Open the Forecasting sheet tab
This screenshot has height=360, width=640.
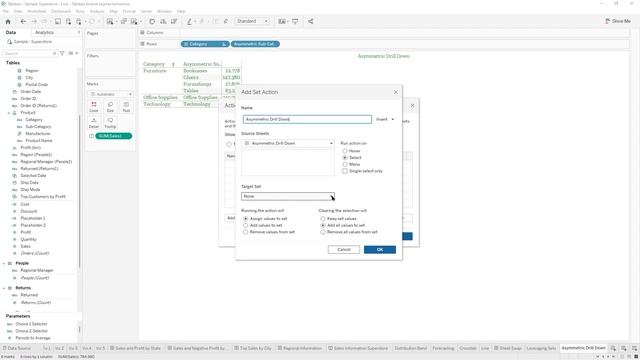click(443, 348)
